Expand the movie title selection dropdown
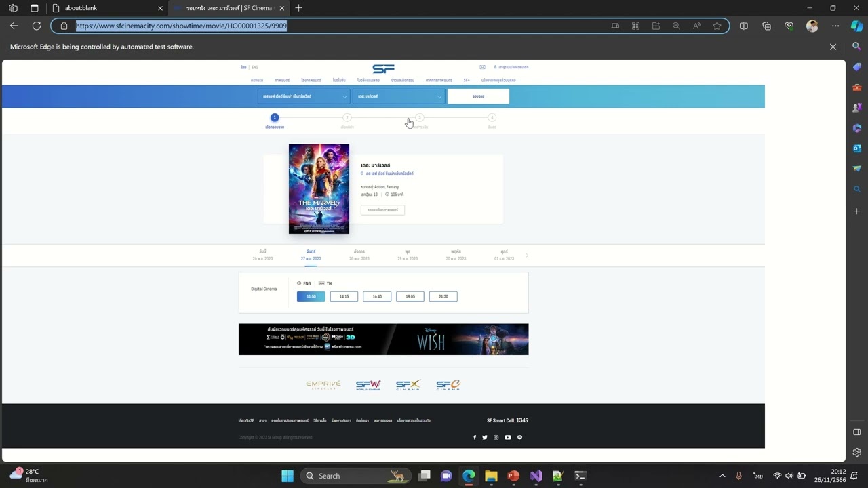The image size is (868, 488). click(399, 96)
